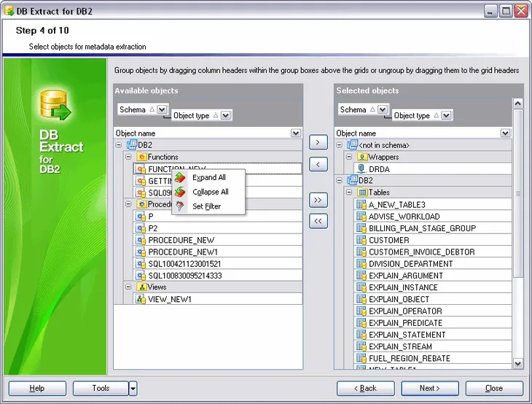Click the Next button

point(430,389)
